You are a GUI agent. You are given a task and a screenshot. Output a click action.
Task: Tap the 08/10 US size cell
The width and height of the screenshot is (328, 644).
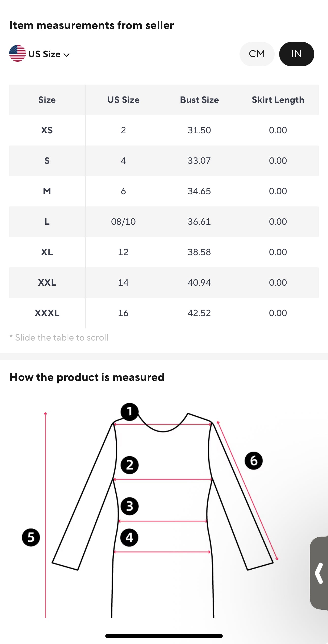coord(123,222)
